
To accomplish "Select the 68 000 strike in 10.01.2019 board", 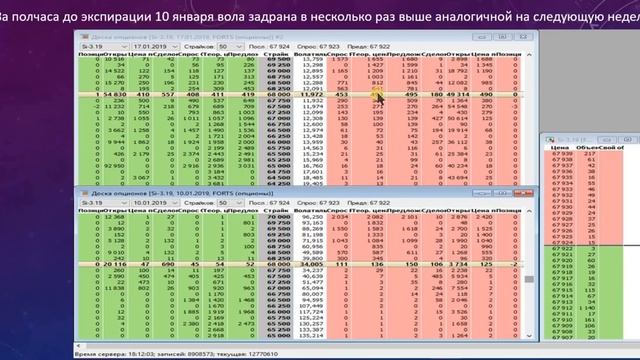I will pyautogui.click(x=279, y=264).
